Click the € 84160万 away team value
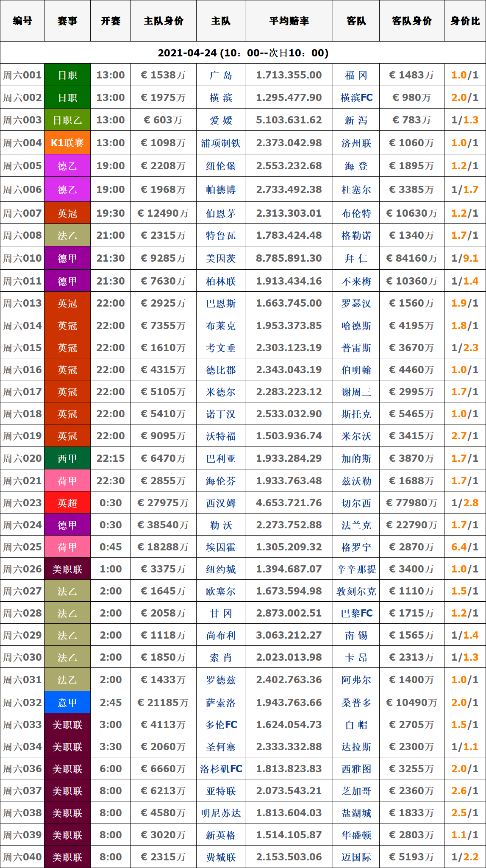This screenshot has width=486, height=868. (x=411, y=258)
